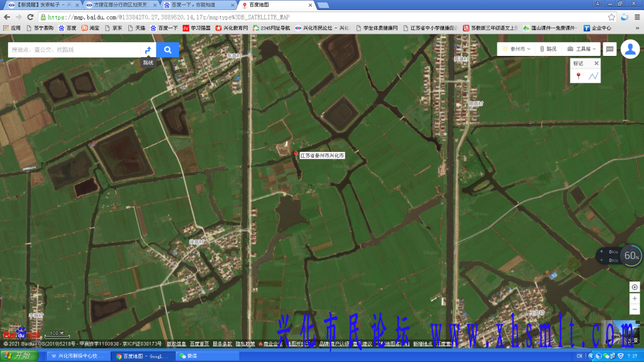Click the 服务条款 footer link

[x=222, y=344]
